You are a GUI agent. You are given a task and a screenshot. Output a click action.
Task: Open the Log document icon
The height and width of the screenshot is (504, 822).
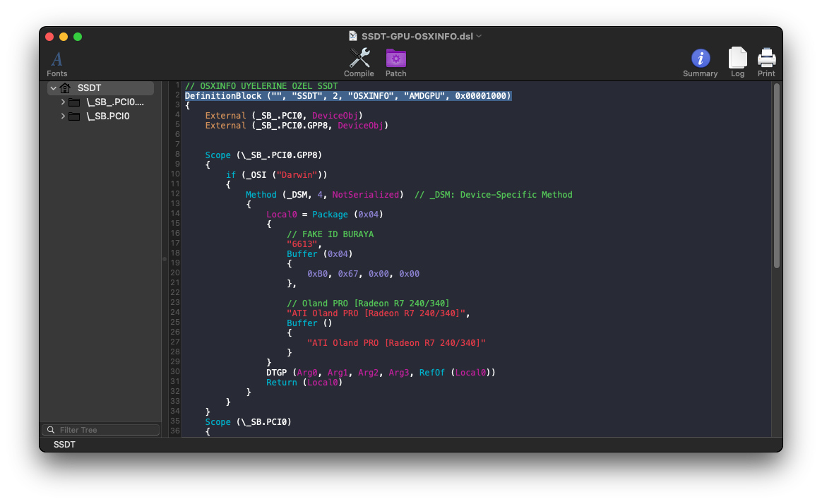pos(737,58)
